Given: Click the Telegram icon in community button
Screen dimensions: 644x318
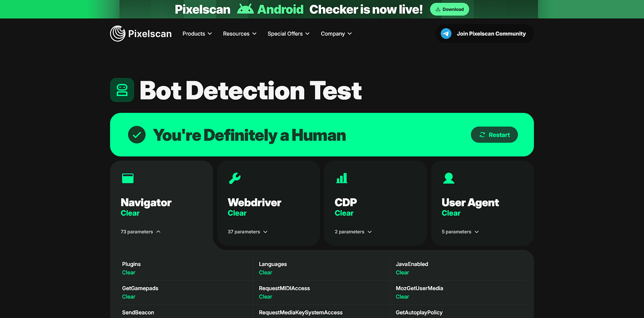Looking at the screenshot, I should [x=446, y=34].
